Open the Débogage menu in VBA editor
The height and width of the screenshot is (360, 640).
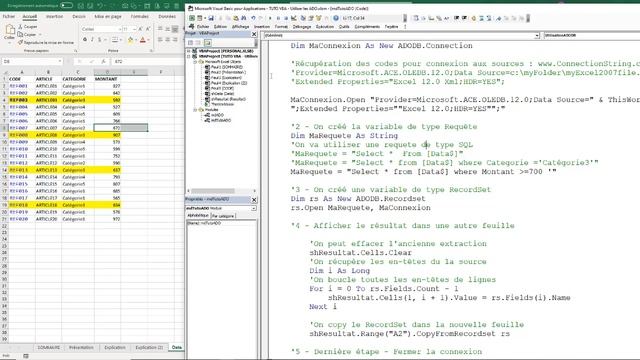coord(302,27)
